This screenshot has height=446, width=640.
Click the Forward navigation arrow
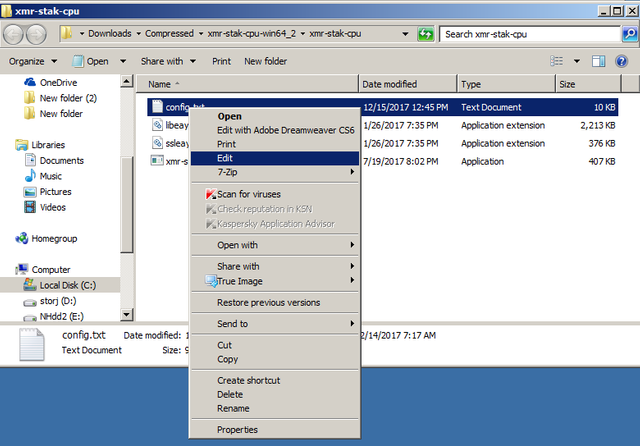pyautogui.click(x=36, y=34)
